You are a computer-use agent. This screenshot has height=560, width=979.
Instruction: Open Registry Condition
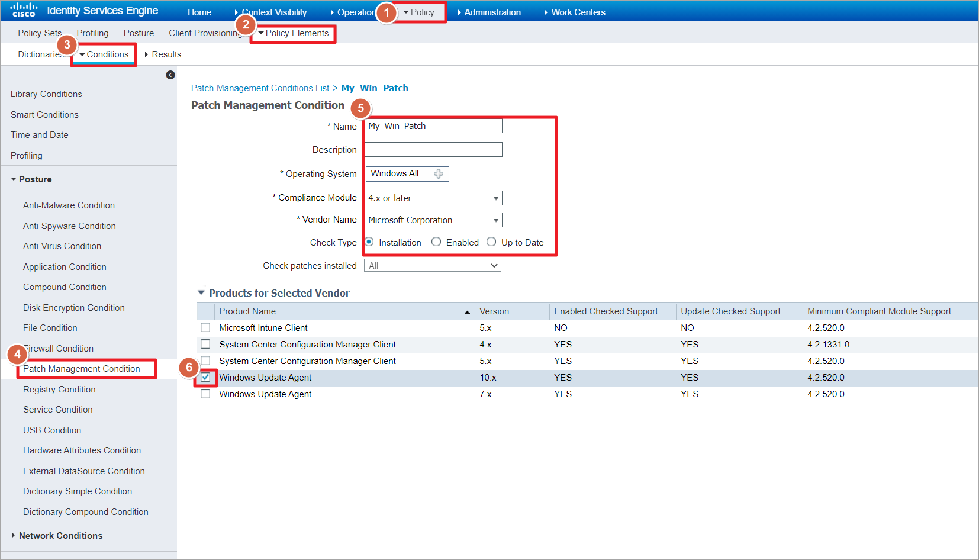59,390
